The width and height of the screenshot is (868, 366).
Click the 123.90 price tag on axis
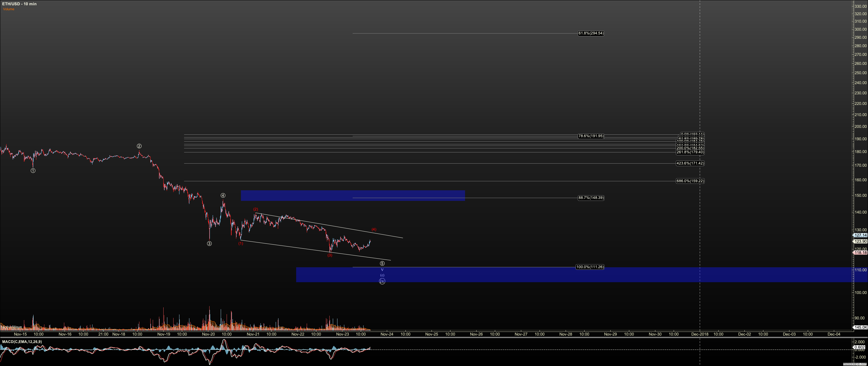860,241
